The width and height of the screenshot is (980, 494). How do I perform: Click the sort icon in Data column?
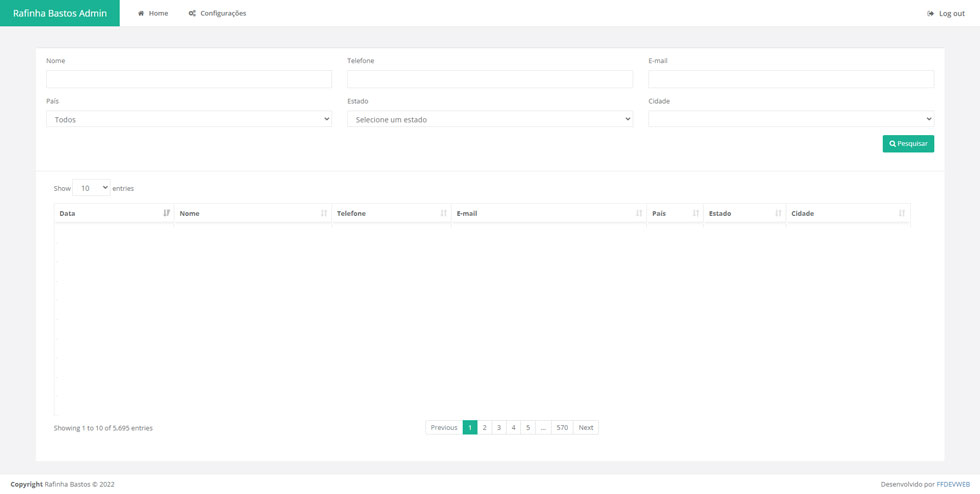point(166,213)
